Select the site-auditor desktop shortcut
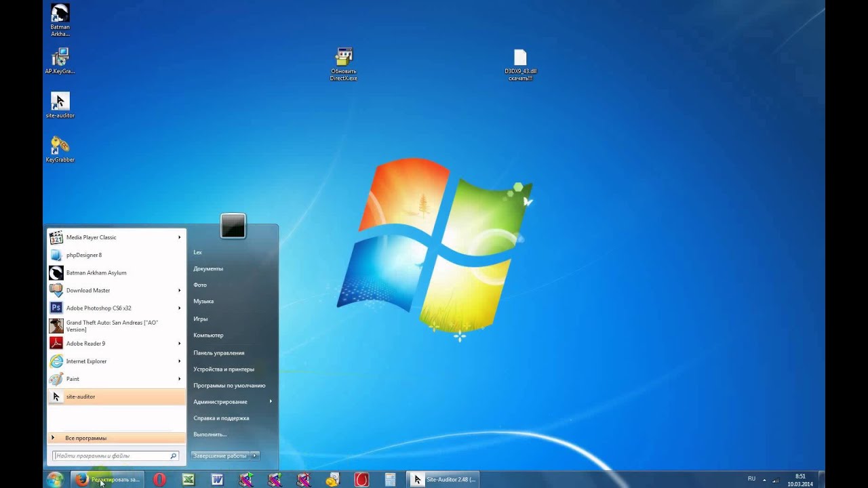 coord(60,105)
